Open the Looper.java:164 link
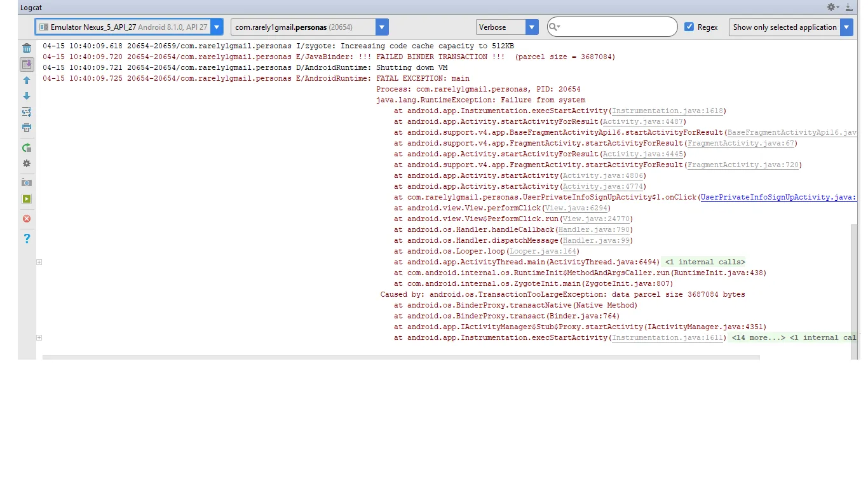Image resolution: width=868 pixels, height=488 pixels. click(x=543, y=251)
